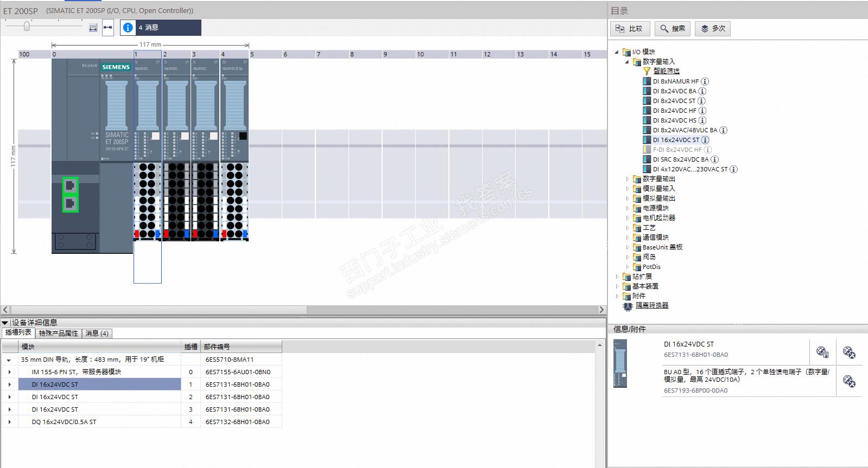
Task: Open the 智能筛选 smart filter link
Action: tap(666, 71)
